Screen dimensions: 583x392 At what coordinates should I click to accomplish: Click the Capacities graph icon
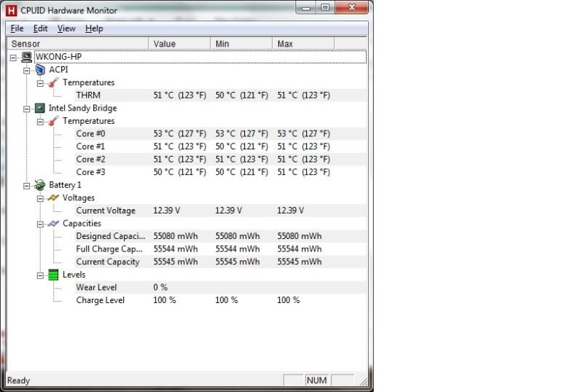tap(53, 223)
